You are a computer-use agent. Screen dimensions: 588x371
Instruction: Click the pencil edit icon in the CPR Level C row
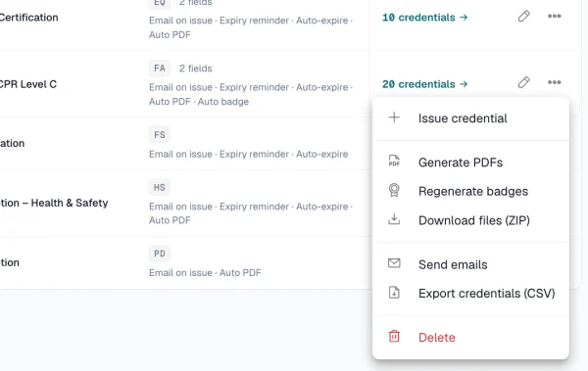coord(524,82)
